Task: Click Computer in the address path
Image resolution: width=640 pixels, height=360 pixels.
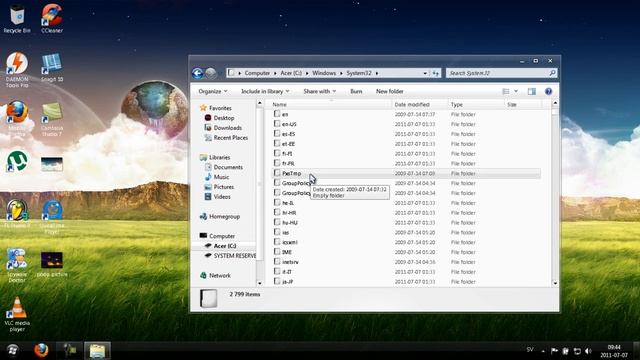Action: [257, 73]
